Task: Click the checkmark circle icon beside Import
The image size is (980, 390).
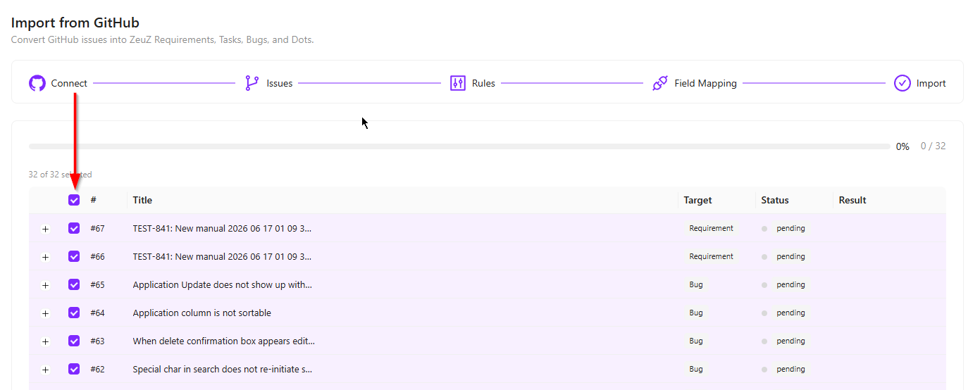Action: (x=902, y=83)
